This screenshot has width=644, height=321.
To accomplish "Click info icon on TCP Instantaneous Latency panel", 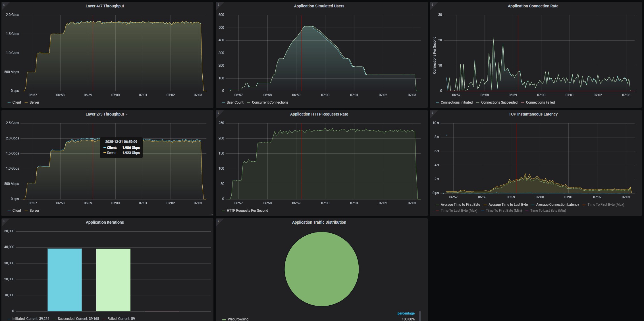I will [x=432, y=113].
